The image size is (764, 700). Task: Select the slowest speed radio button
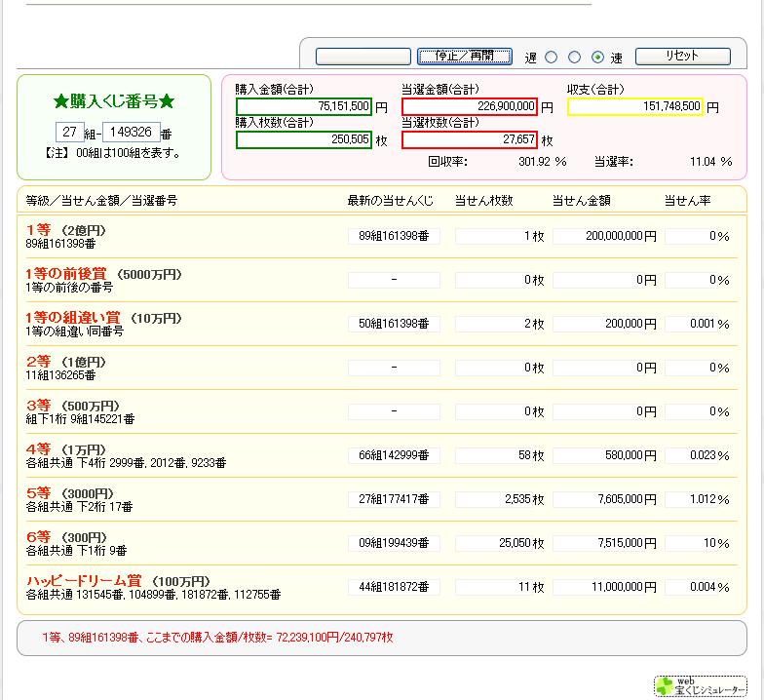pos(552,57)
